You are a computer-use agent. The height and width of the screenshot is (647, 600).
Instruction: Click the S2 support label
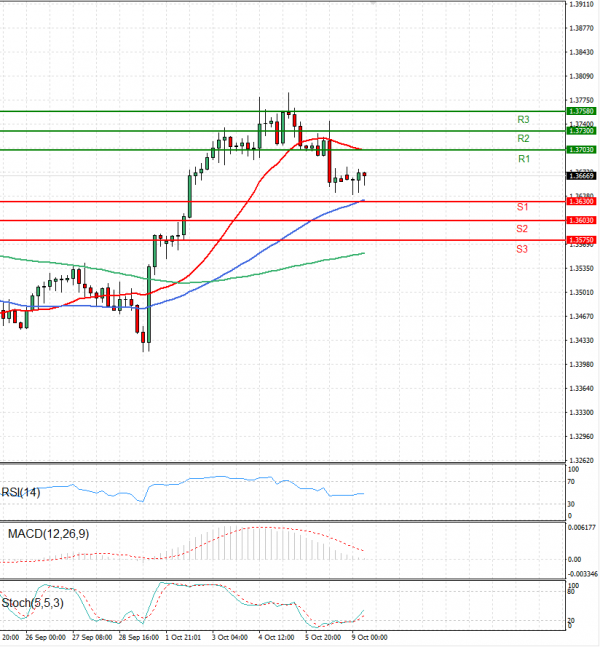click(x=522, y=229)
